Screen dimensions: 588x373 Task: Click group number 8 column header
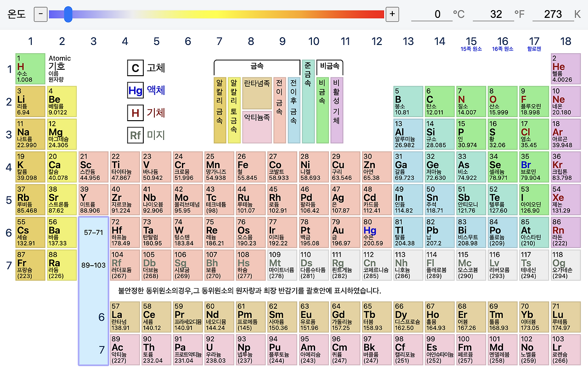[x=251, y=41]
